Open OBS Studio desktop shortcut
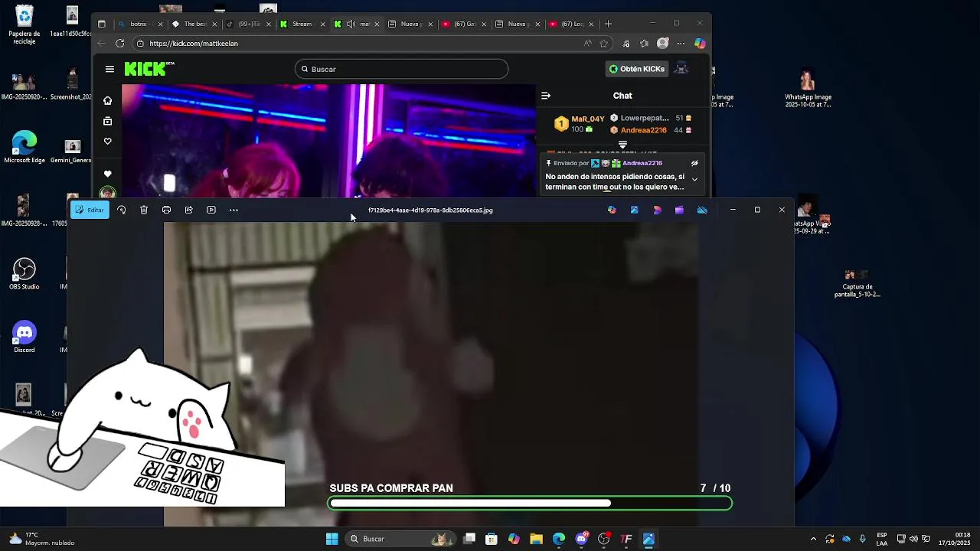The height and width of the screenshot is (551, 980). 24,274
